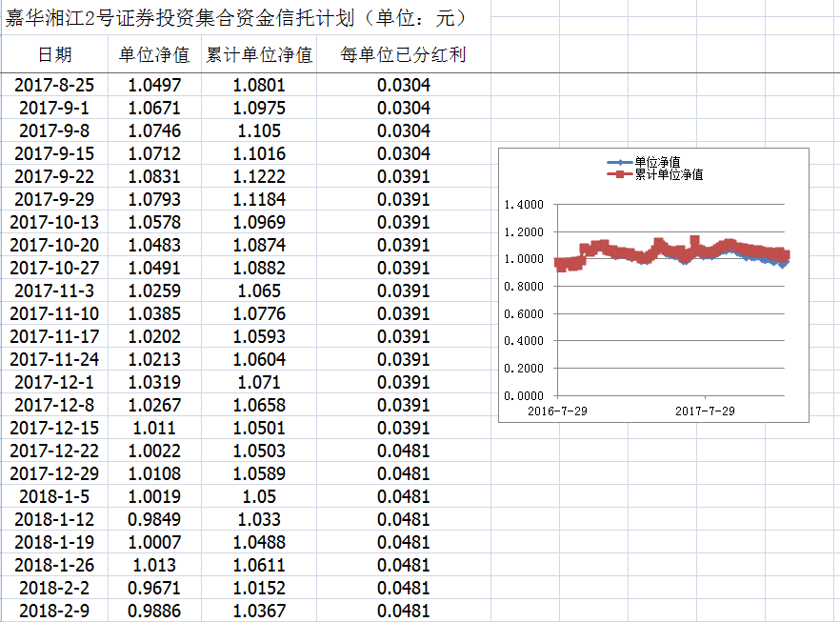The width and height of the screenshot is (840, 622).
Task: Select the 0.9671 net value cell
Action: click(154, 588)
